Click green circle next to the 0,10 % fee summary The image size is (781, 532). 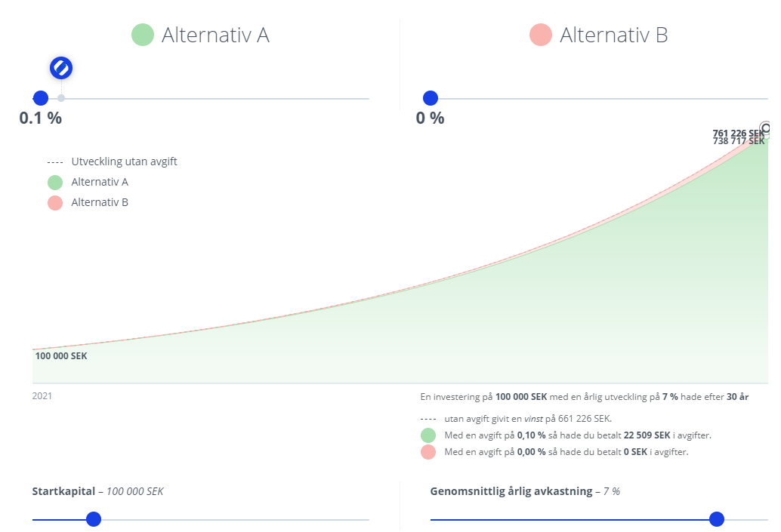(428, 435)
